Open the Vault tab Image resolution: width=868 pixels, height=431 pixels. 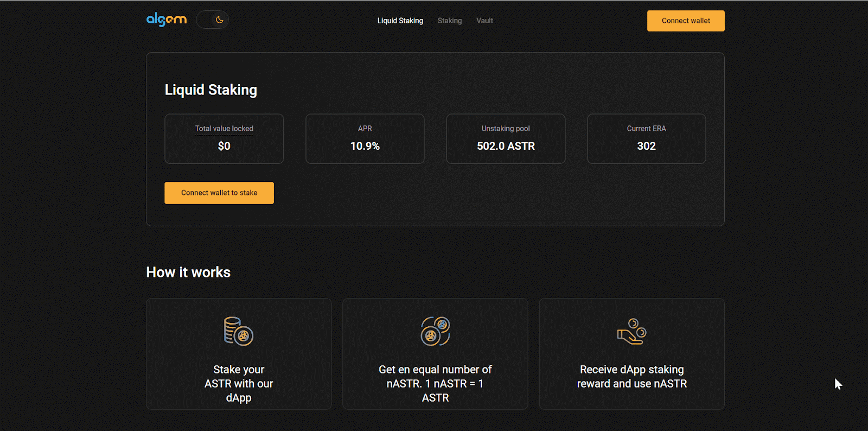click(x=484, y=21)
